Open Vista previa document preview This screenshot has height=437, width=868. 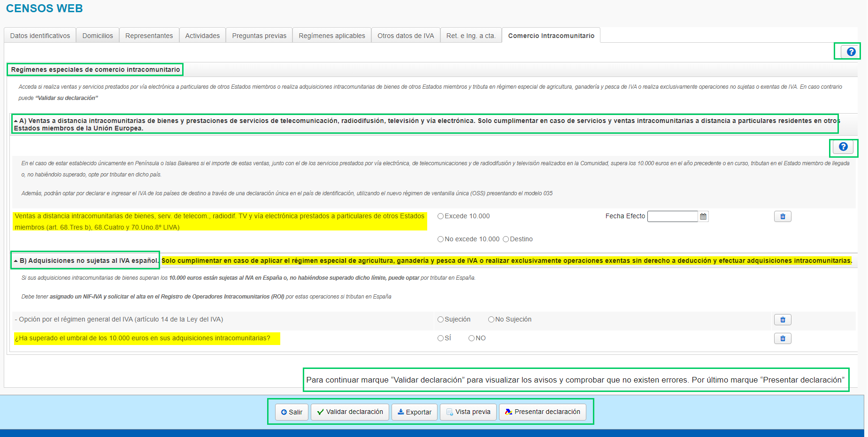click(468, 412)
